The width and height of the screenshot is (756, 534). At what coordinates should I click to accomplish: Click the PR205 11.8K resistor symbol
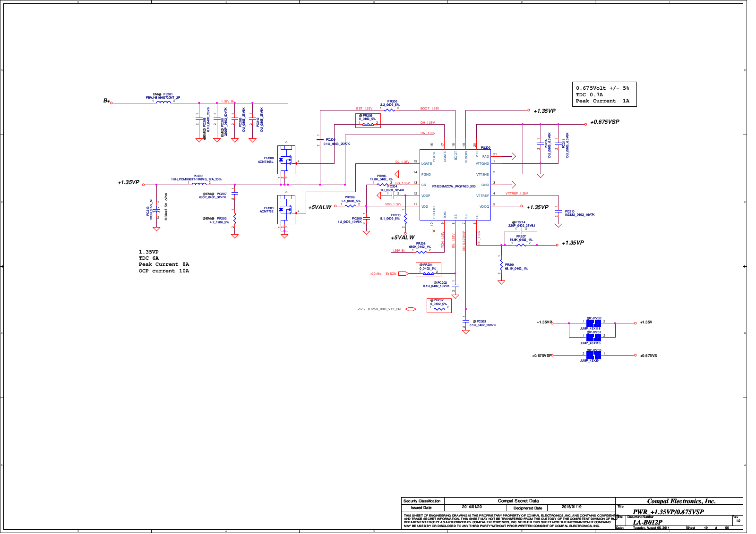pos(382,185)
